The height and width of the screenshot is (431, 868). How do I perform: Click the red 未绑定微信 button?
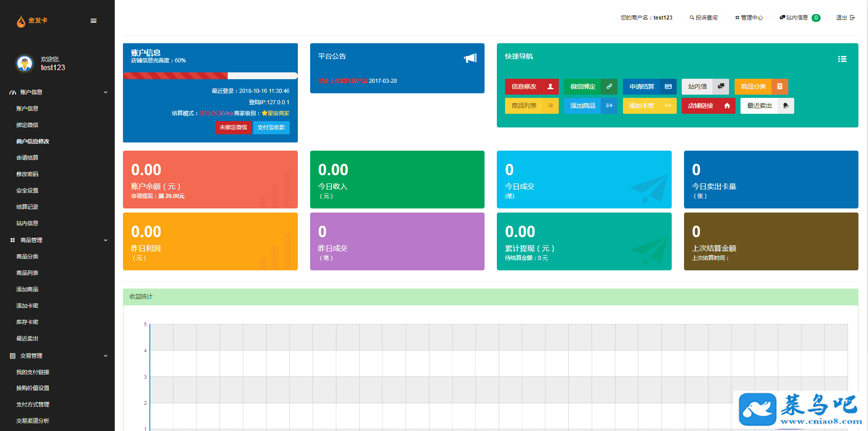(233, 127)
